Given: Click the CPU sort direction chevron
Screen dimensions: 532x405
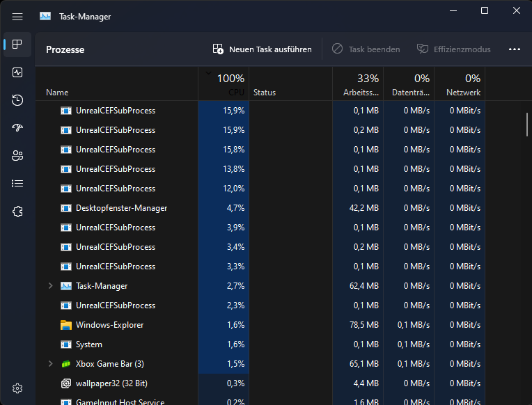Looking at the screenshot, I should pyautogui.click(x=208, y=72).
